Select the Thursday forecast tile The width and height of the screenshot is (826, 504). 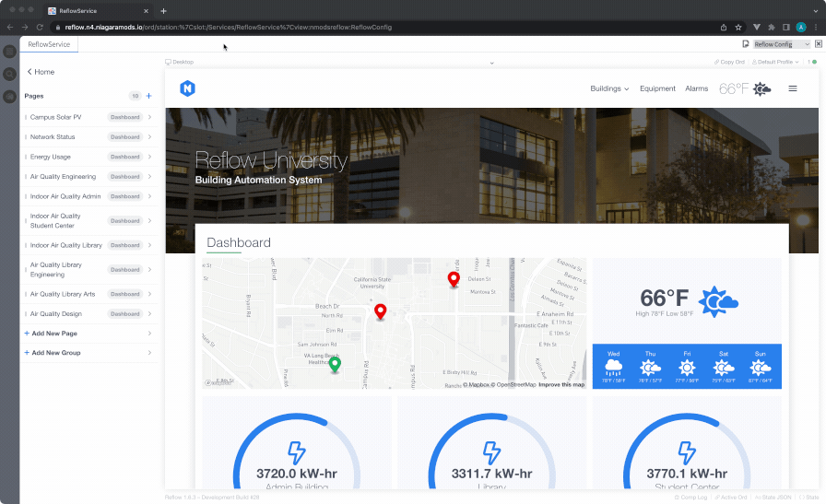click(x=651, y=366)
